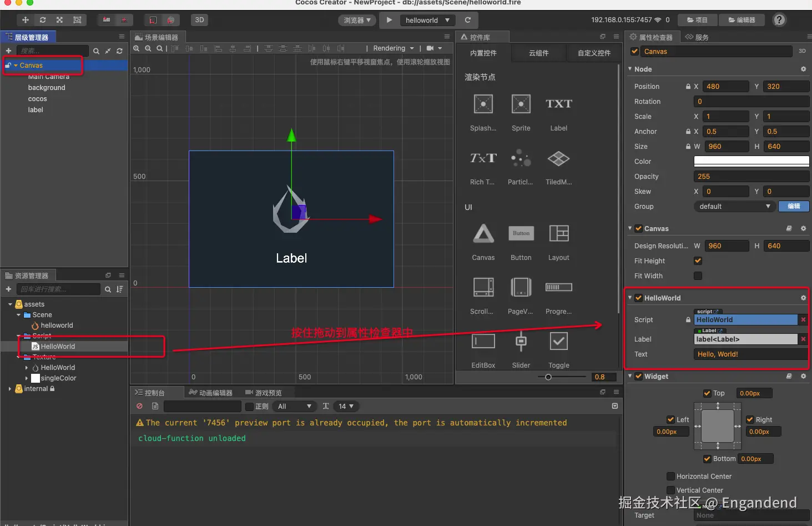Pick the Particle system widget icon
This screenshot has height=526, width=812.
[x=521, y=158]
